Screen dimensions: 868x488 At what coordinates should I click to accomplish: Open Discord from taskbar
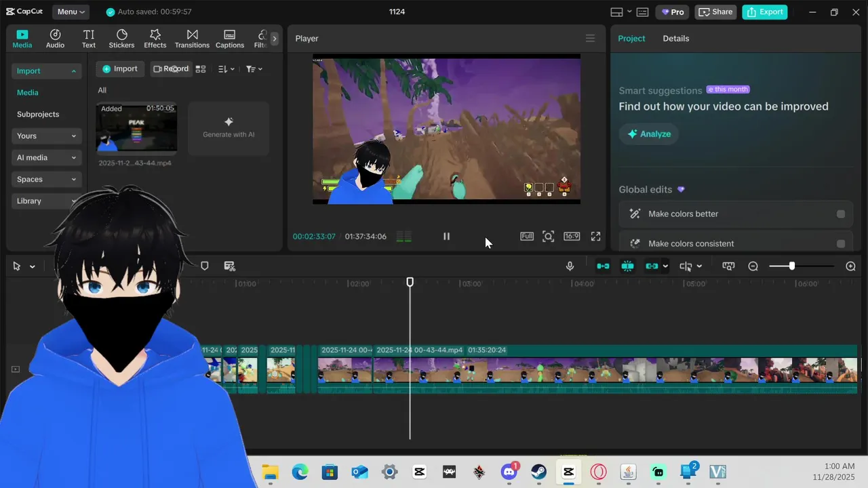pyautogui.click(x=509, y=472)
